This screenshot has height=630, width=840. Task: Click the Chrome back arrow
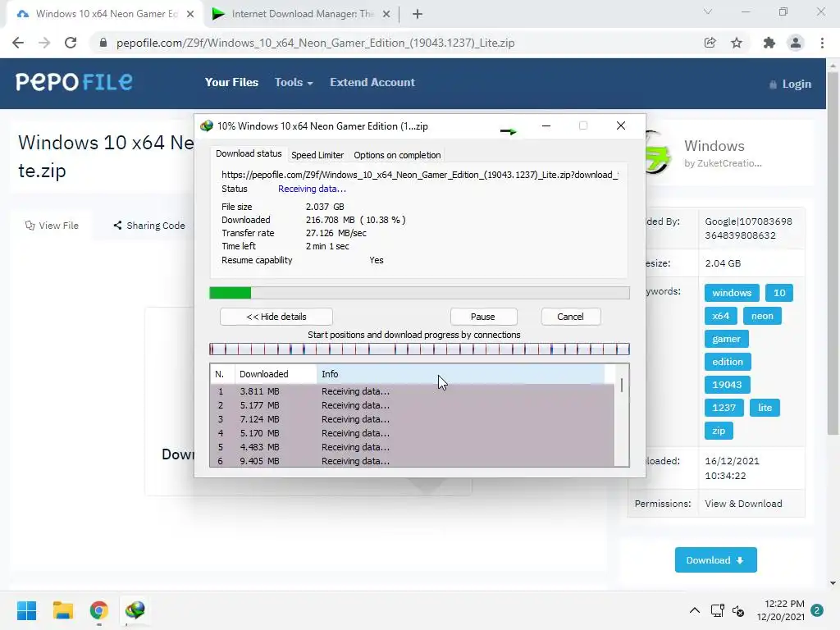point(18,43)
